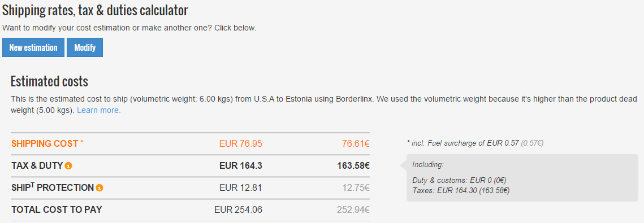
Task: Click the Ship Protection info icon
Action: tap(100, 188)
